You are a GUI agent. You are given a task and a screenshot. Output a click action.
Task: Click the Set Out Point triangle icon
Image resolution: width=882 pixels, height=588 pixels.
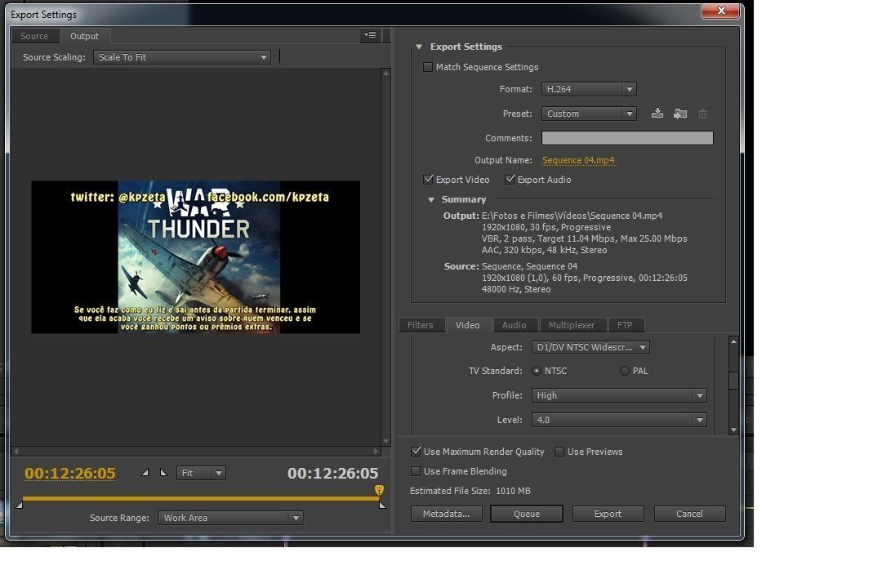click(163, 473)
